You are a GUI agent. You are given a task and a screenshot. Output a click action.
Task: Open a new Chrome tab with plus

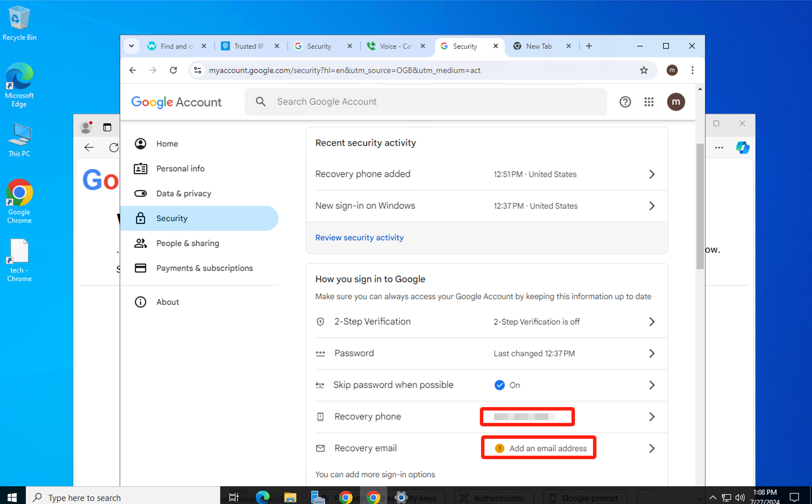coord(589,46)
